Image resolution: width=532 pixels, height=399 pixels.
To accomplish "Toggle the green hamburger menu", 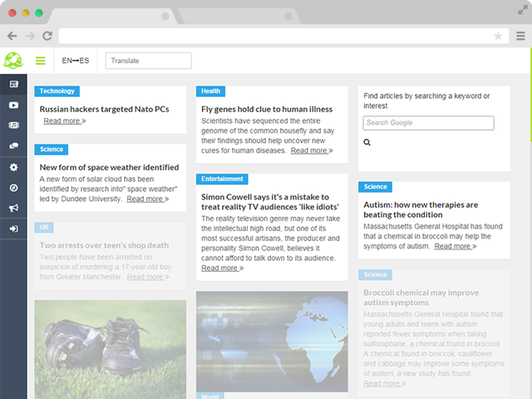I will click(40, 61).
